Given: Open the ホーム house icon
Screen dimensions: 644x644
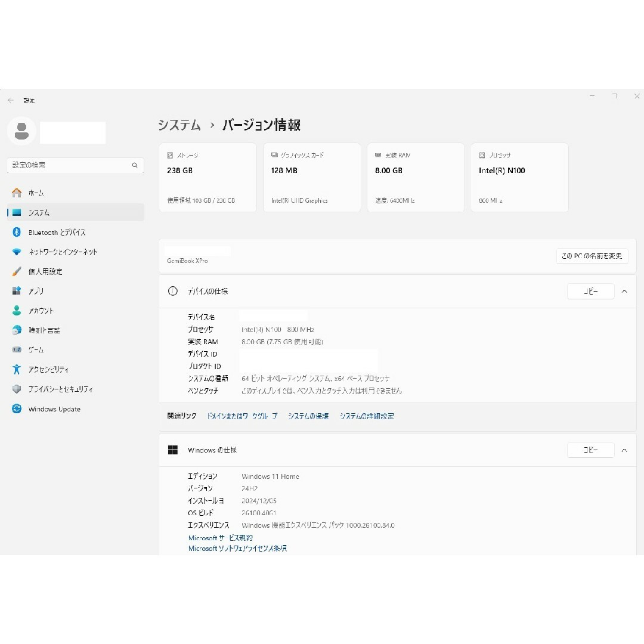Looking at the screenshot, I should point(17,193).
